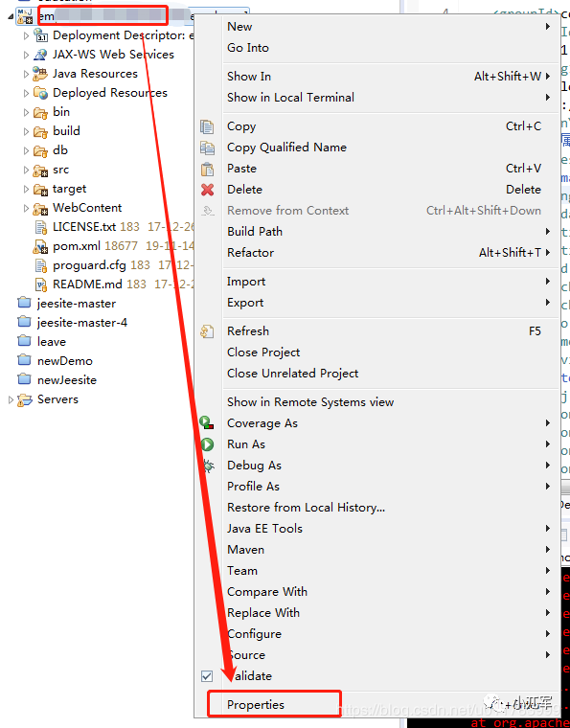Expand the WebContent folder

(x=26, y=208)
